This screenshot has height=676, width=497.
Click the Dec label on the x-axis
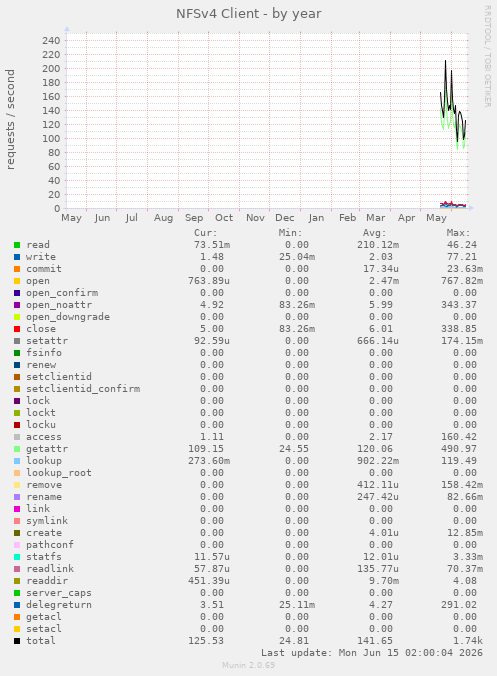point(285,218)
